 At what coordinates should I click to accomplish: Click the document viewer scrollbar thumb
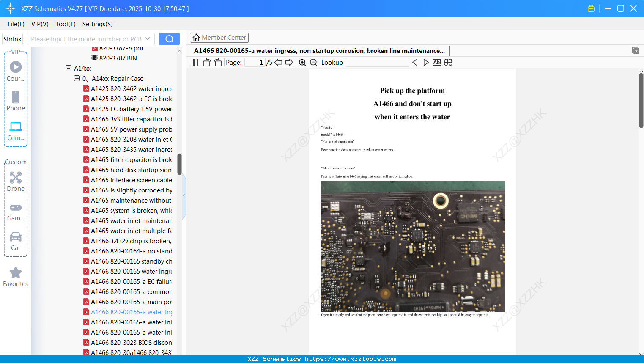641,100
